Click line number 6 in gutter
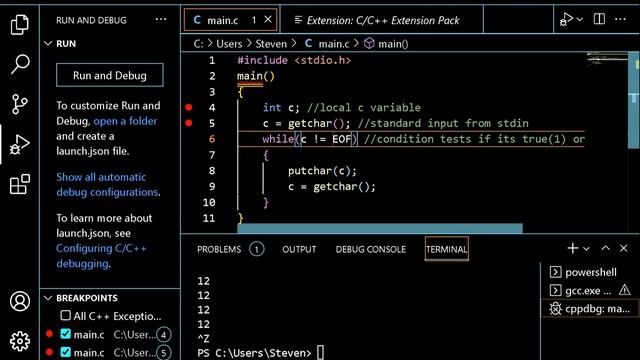 [x=212, y=139]
